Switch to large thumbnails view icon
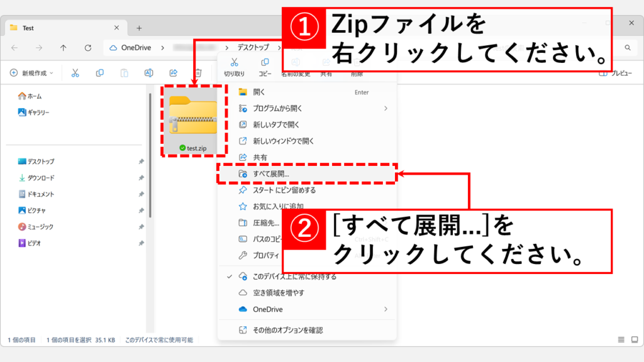Screen dimensions: 644x362 [635, 339]
